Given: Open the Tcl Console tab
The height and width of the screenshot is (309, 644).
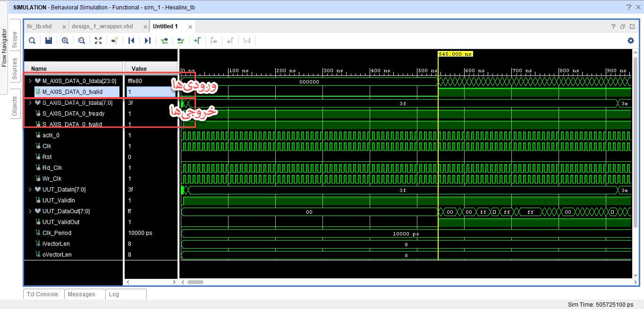Looking at the screenshot, I should click(x=42, y=294).
